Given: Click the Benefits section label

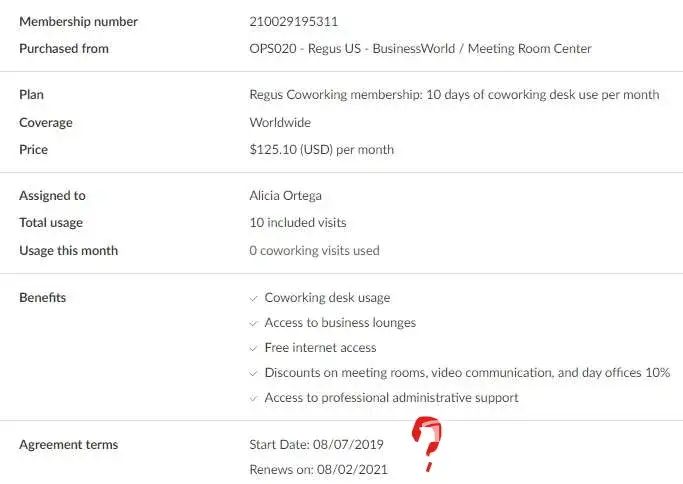Looking at the screenshot, I should 43,298.
